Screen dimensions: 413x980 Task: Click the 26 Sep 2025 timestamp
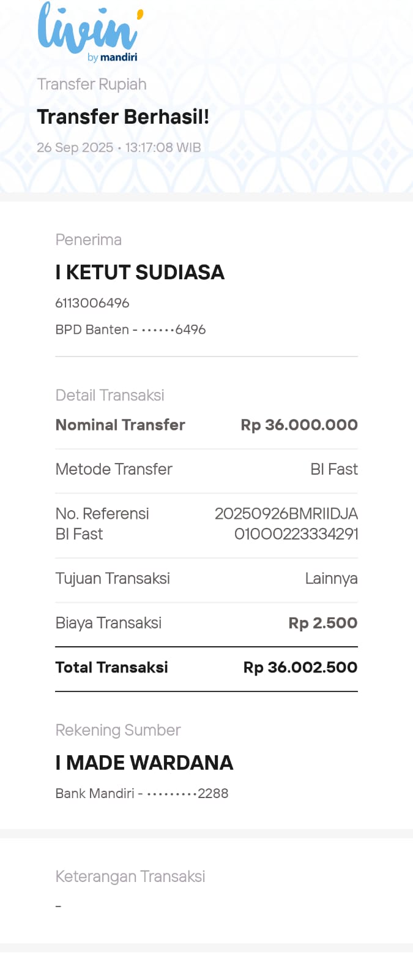(x=119, y=148)
